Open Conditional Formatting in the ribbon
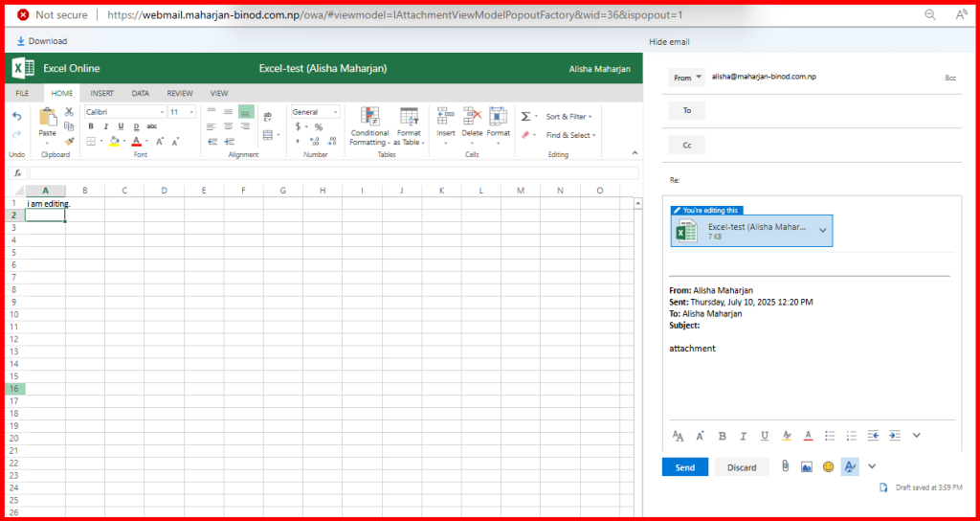The height and width of the screenshot is (521, 980). coord(369,119)
